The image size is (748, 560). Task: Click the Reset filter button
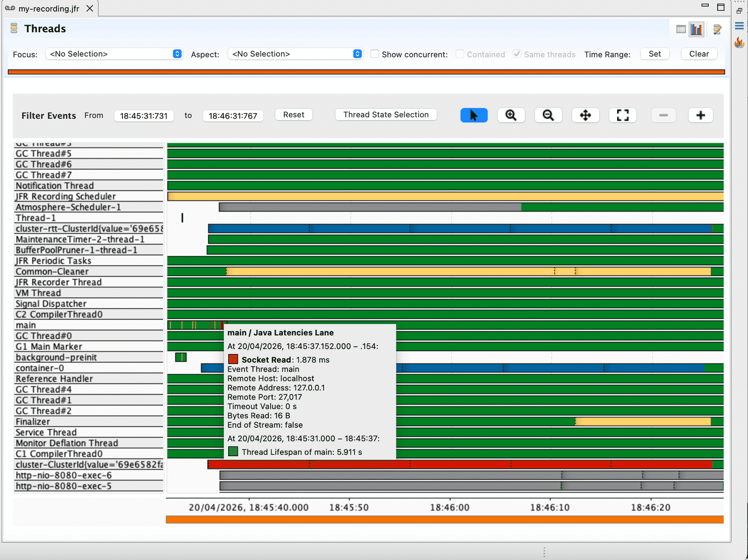tap(294, 115)
